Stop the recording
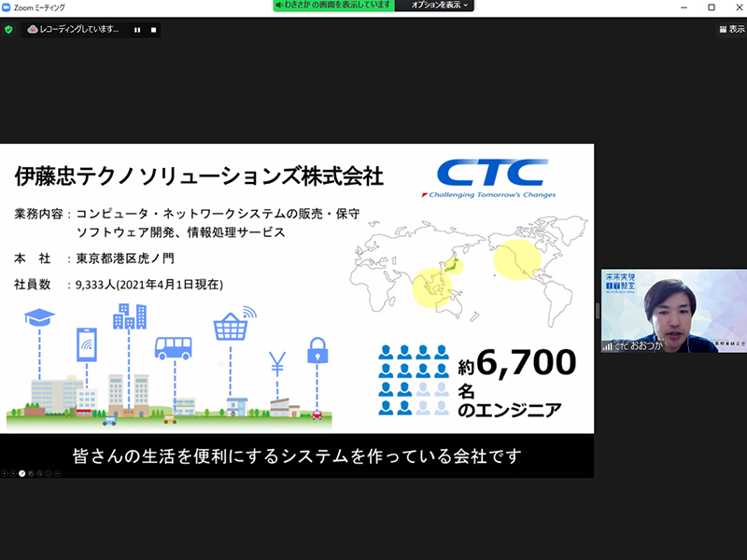The height and width of the screenshot is (560, 747). [x=153, y=30]
